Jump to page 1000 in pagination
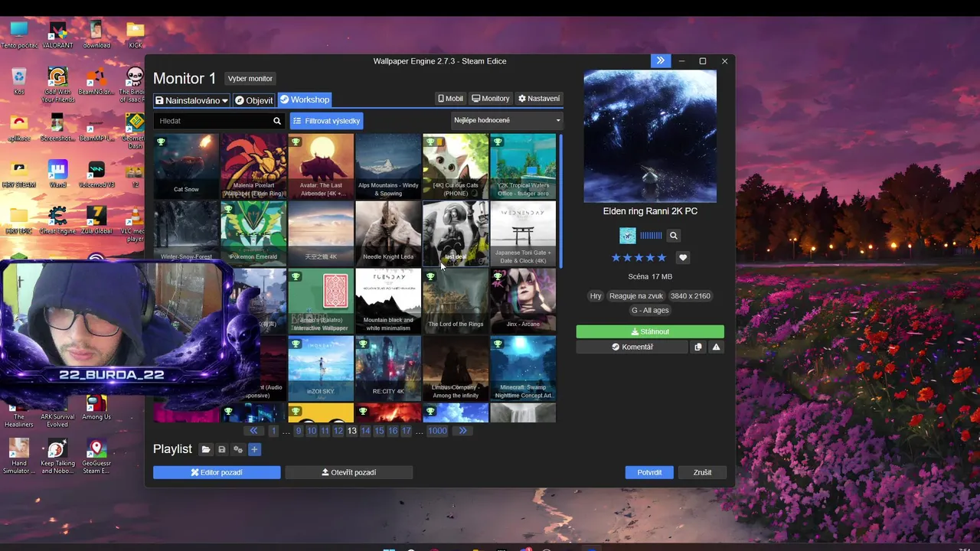This screenshot has width=980, height=551. (437, 431)
